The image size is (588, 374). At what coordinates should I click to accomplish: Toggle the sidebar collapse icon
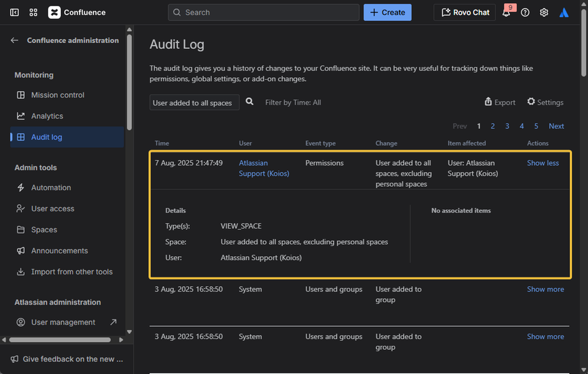14,12
